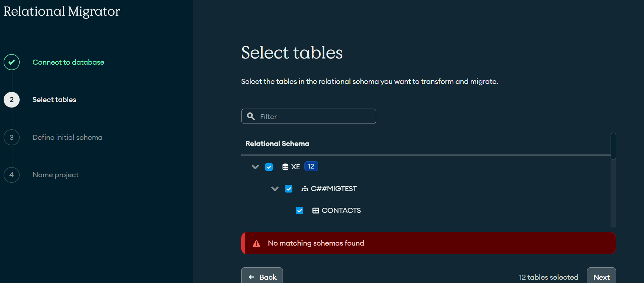Image resolution: width=644 pixels, height=283 pixels.
Task: Select the Define initial schema step
Action: [68, 137]
